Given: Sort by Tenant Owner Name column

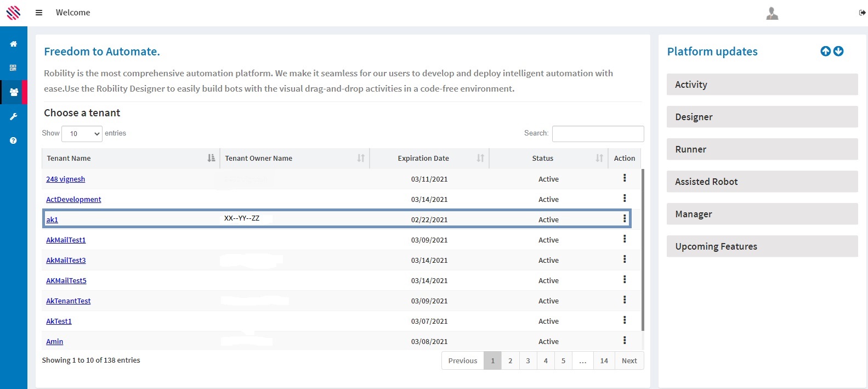Looking at the screenshot, I should tap(294, 158).
